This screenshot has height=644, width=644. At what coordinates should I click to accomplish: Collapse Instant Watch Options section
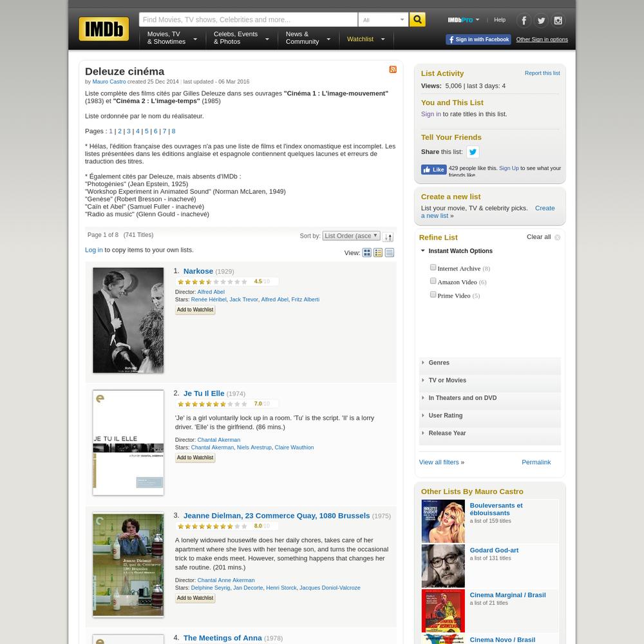[x=460, y=251]
